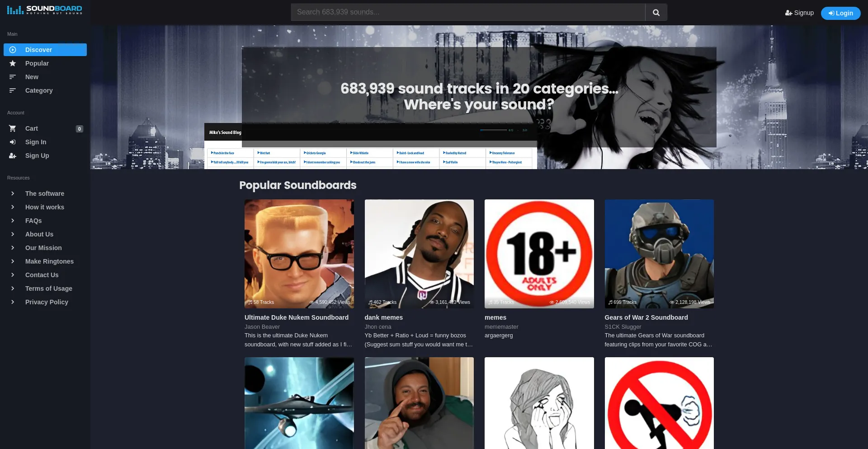Expand the Our Mission chevron

tap(13, 248)
